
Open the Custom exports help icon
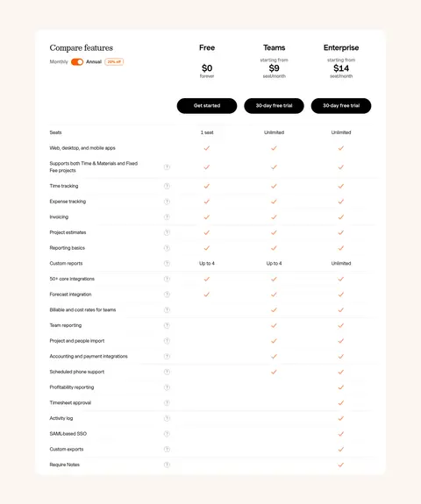point(167,449)
